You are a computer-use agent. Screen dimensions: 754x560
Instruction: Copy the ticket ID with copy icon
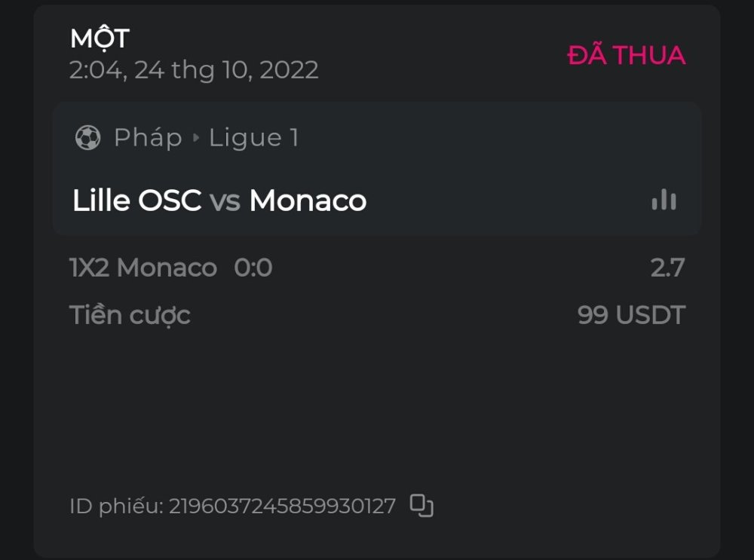pyautogui.click(x=421, y=506)
